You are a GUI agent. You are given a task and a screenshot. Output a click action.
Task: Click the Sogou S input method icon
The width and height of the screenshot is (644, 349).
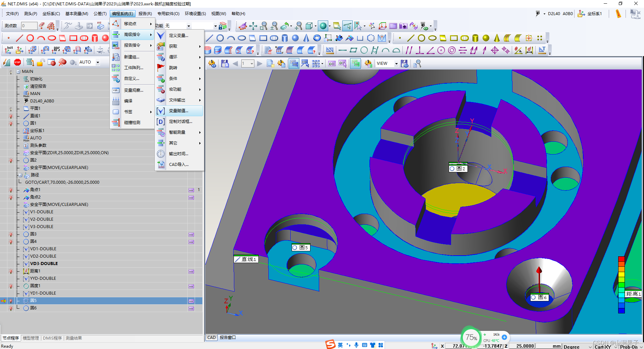tap(331, 344)
